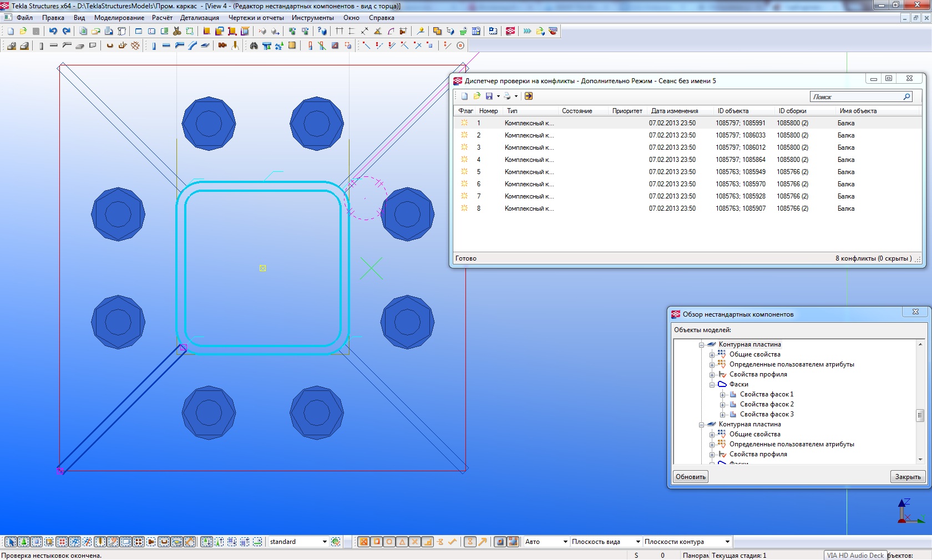Image resolution: width=932 pixels, height=560 pixels.
Task: Click the open folder icon in clash check manager
Action: (x=477, y=96)
